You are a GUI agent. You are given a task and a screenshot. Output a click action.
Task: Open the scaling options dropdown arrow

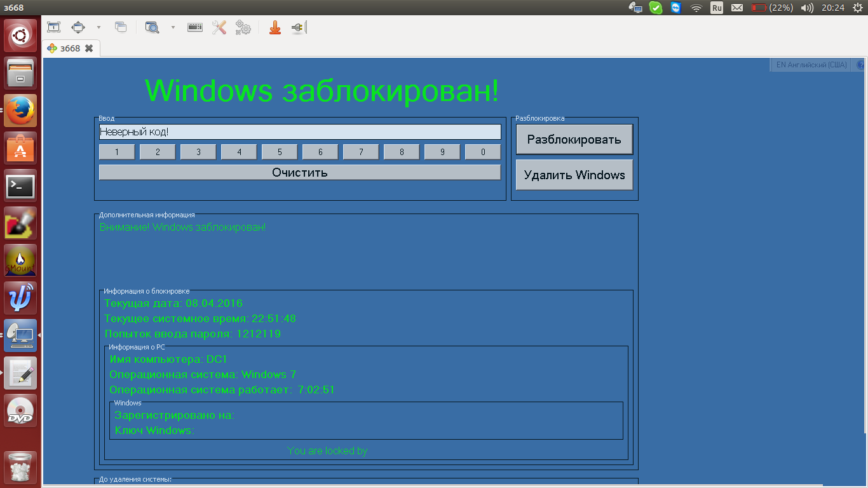point(98,27)
